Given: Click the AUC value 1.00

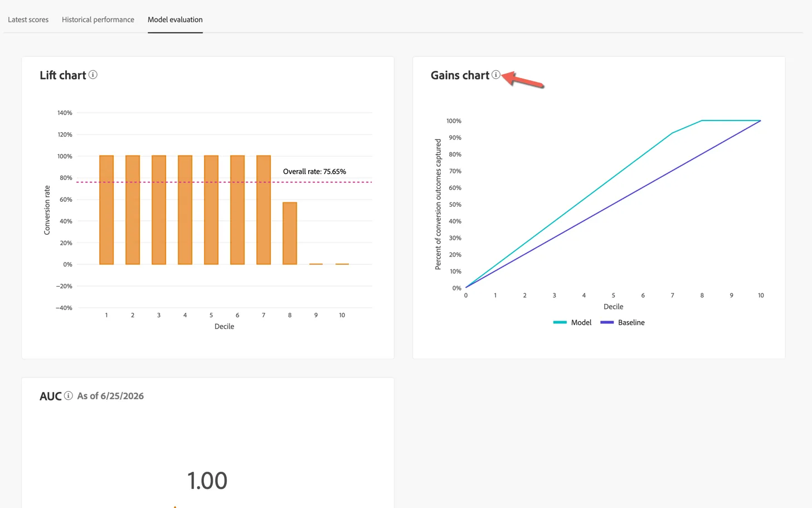Looking at the screenshot, I should 207,481.
